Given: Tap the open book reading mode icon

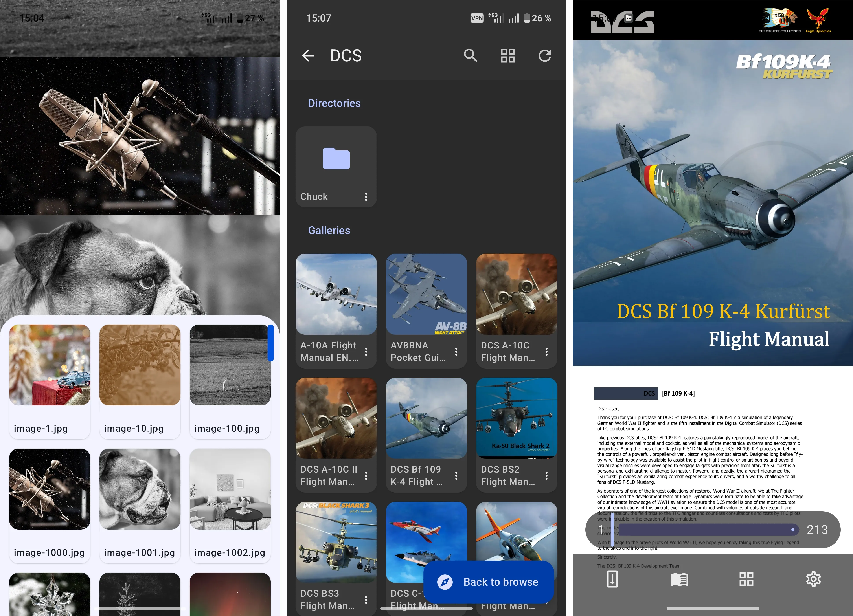Looking at the screenshot, I should (679, 579).
